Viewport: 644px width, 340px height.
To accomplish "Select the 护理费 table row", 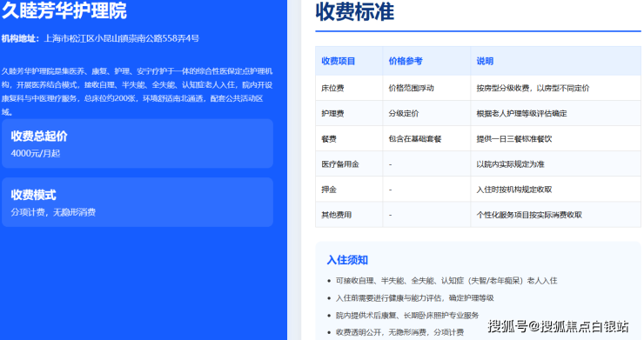I will 478,113.
